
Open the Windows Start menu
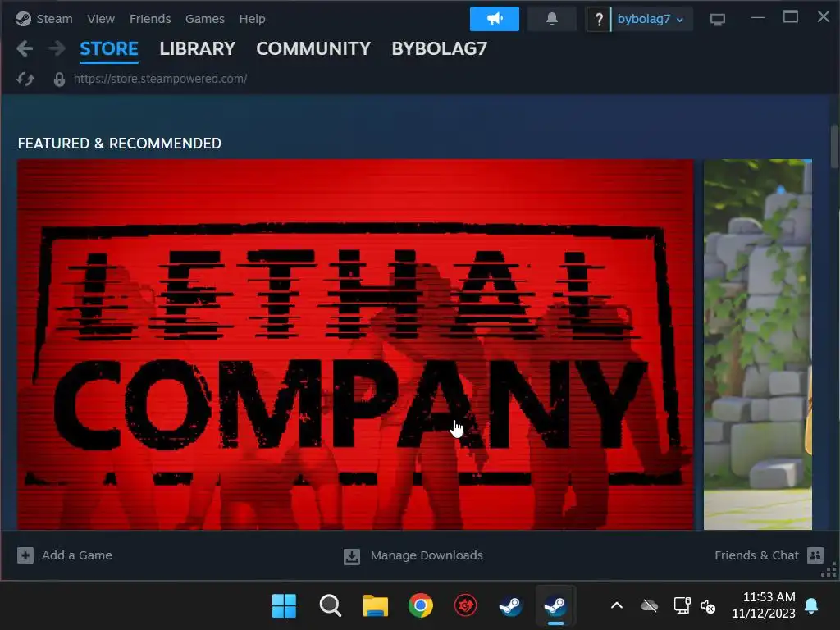tap(284, 606)
